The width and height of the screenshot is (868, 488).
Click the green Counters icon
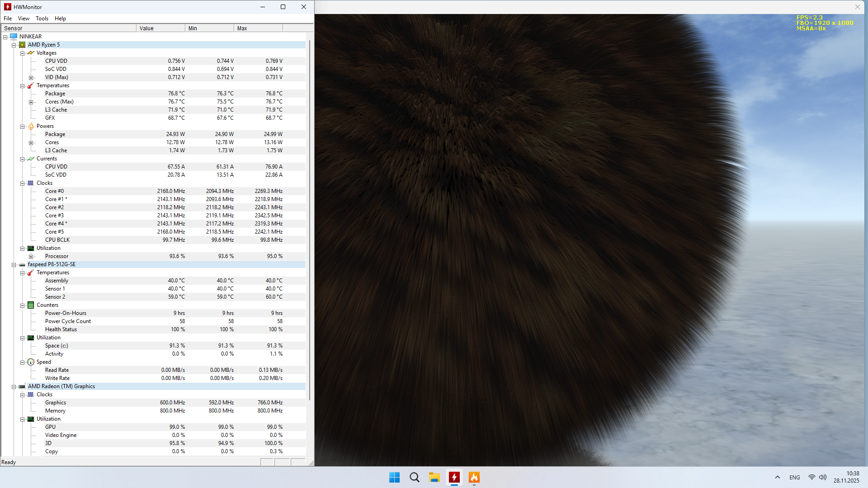pyautogui.click(x=31, y=305)
